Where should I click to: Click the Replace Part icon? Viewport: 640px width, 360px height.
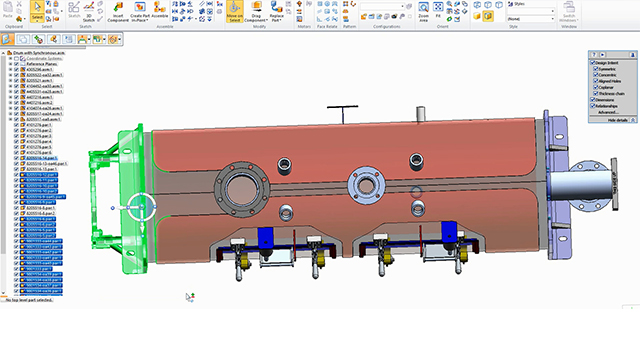(x=276, y=12)
